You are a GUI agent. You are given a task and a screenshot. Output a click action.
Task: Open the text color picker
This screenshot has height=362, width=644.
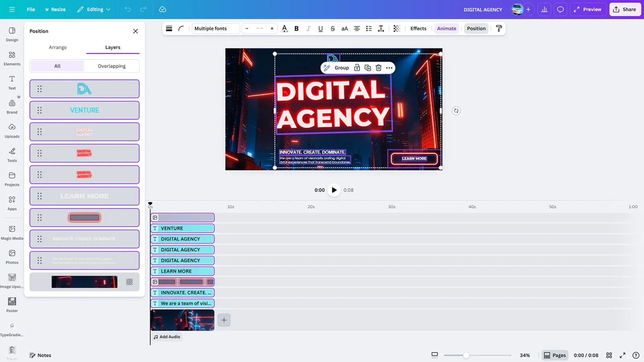pyautogui.click(x=285, y=29)
